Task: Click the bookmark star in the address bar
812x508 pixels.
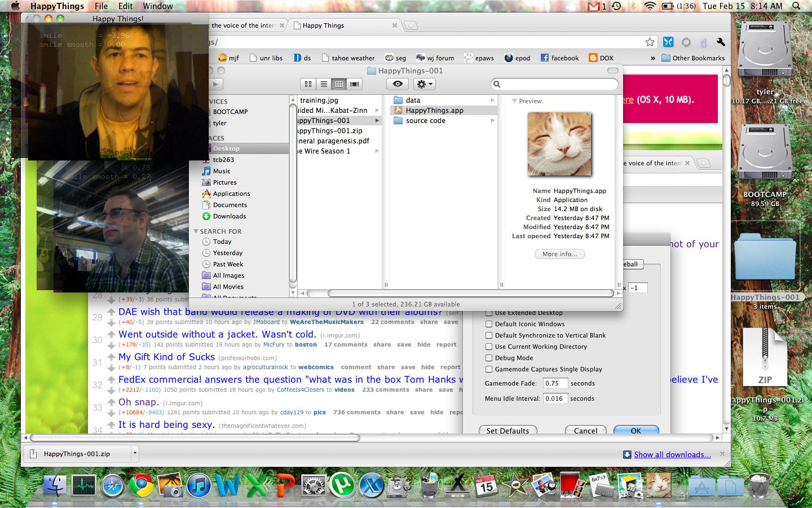Action: [x=650, y=42]
